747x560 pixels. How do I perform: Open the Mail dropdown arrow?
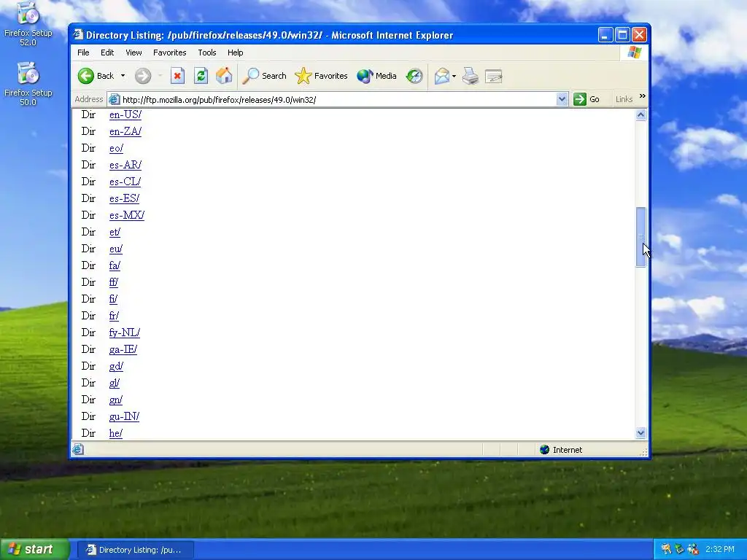click(x=454, y=76)
